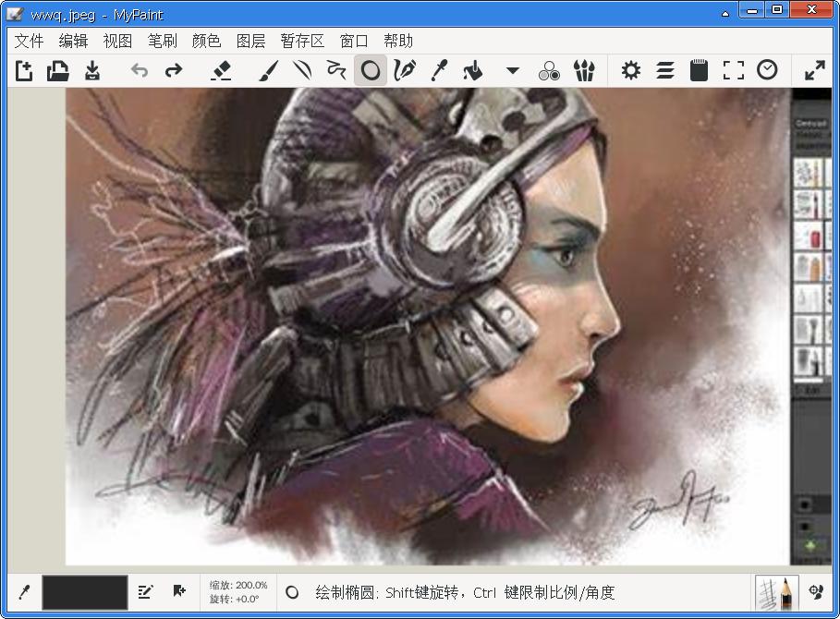Image resolution: width=840 pixels, height=619 pixels.
Task: Click the current color swatch in status bar
Action: [x=83, y=593]
